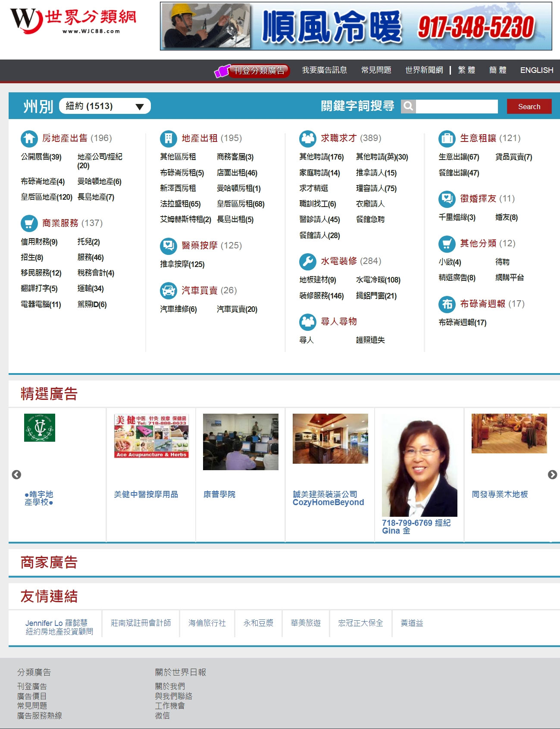
Task: Click the building icon beside 地產出租
Action: (x=168, y=138)
